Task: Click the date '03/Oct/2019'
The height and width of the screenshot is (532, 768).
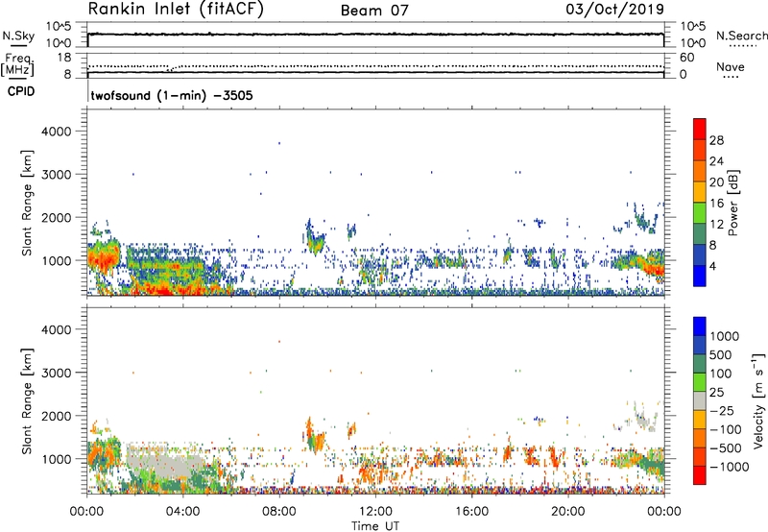Action: (615, 10)
